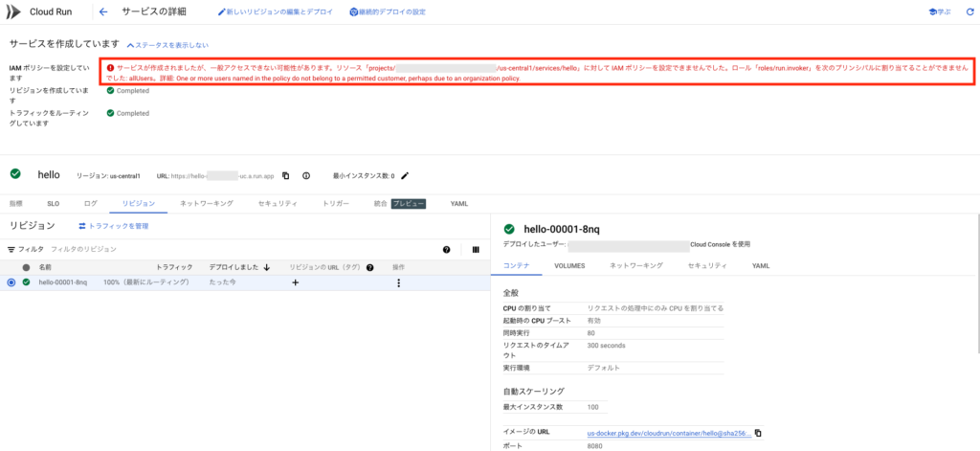
Task: Open the ネットワーキング service tab
Action: click(207, 204)
